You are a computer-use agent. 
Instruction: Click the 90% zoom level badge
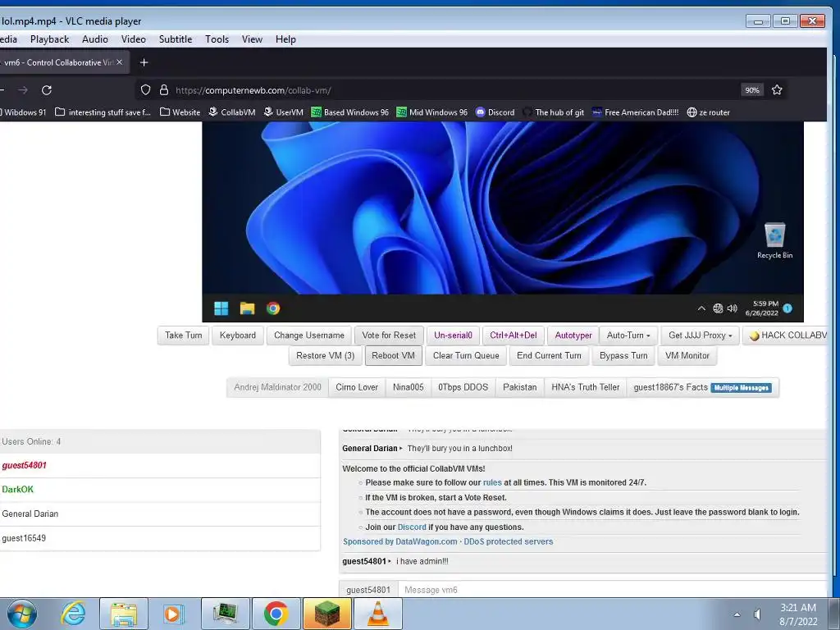pos(752,90)
